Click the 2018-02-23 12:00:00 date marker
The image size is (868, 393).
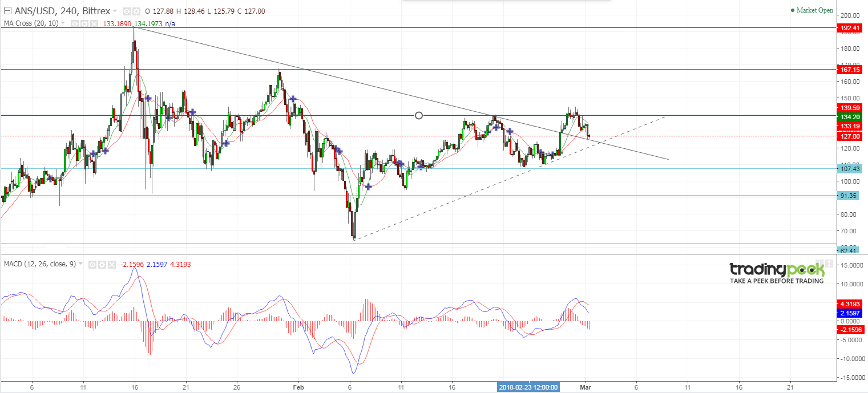pos(528,386)
